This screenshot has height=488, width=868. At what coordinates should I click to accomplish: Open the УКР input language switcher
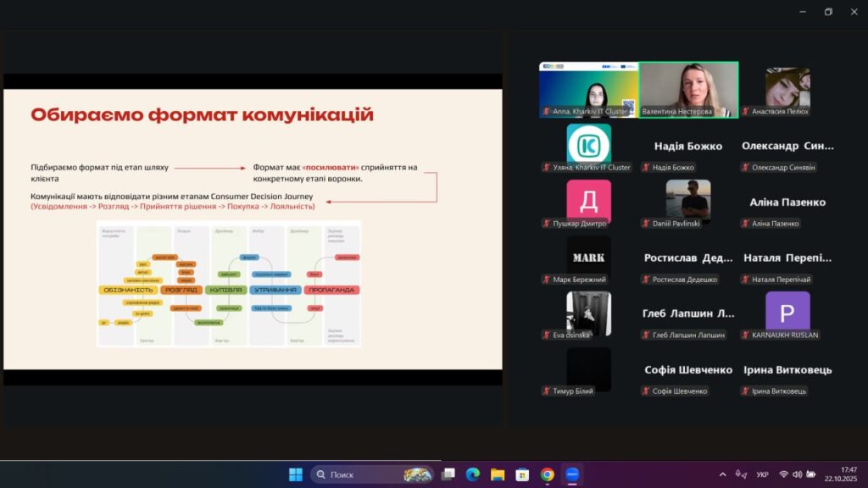762,474
